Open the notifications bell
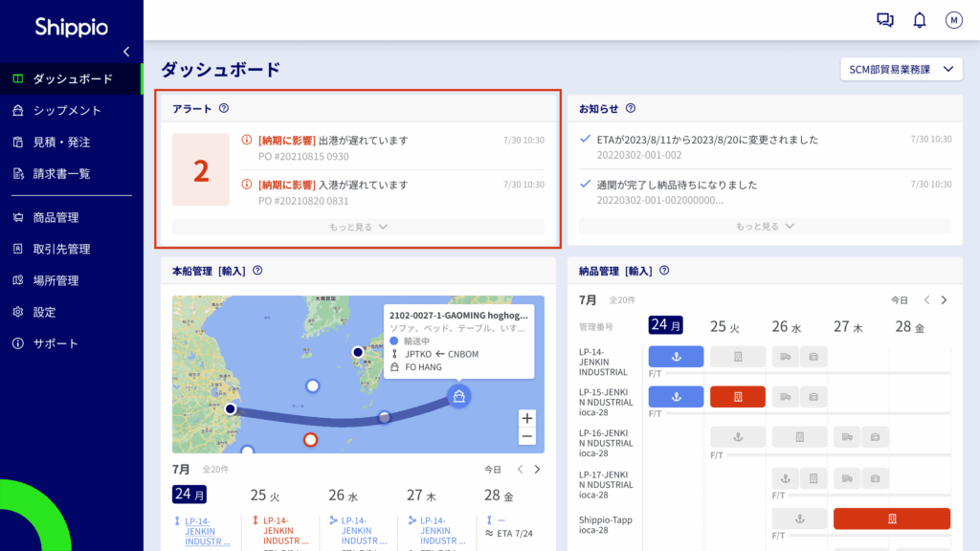Screen dimensions: 980x551 [919, 20]
